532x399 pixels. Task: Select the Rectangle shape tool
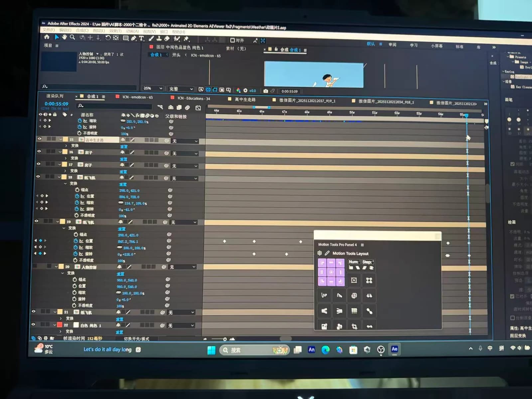tap(126, 38)
